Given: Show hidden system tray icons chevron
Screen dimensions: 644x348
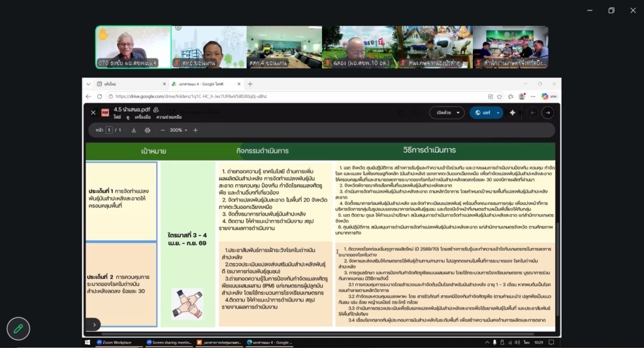Looking at the screenshot, I should 487,342.
